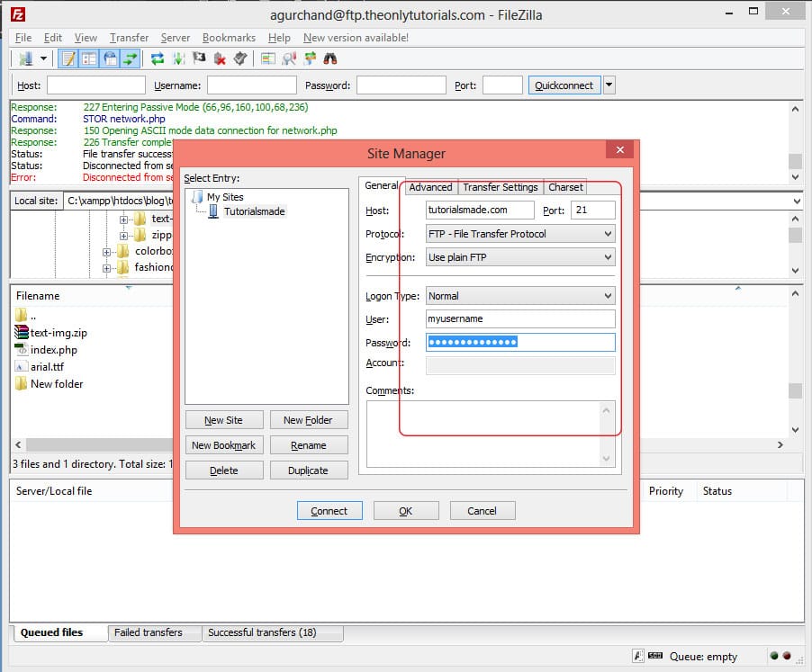This screenshot has height=672, width=812.
Task: Click OK in Site Manager
Action: [406, 511]
